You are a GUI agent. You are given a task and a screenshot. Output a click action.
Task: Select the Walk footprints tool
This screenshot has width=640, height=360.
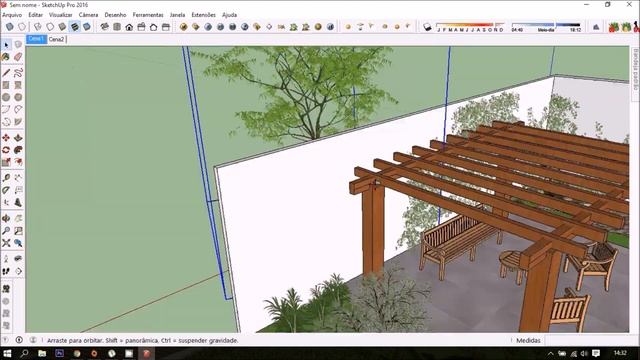point(6,271)
